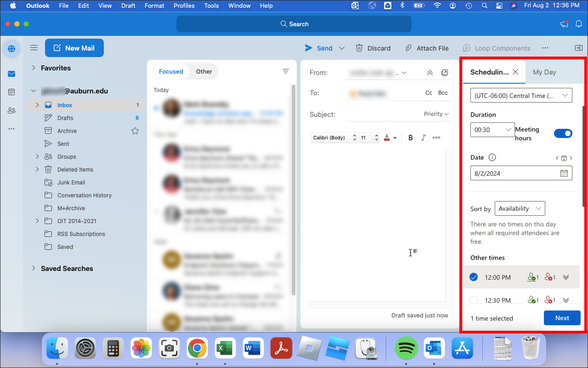Screen dimensions: 588x368
Task: Open the date picker calendar icon
Action: pos(564,173)
